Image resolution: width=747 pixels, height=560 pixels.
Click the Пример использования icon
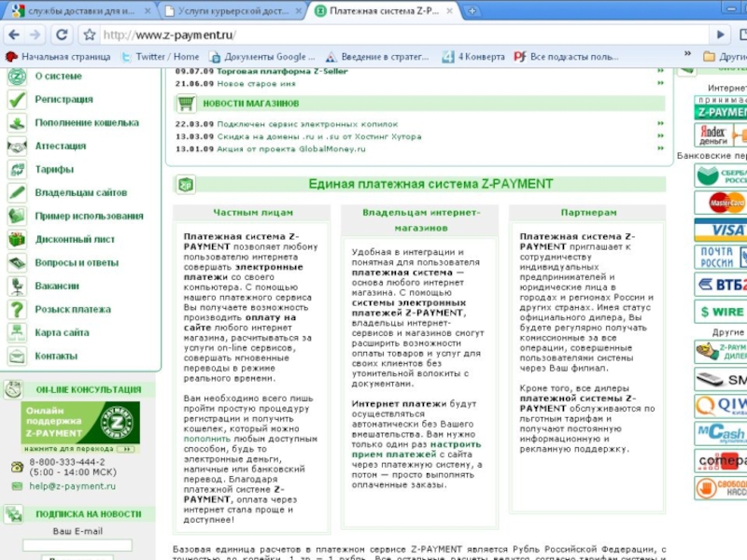coord(17,217)
